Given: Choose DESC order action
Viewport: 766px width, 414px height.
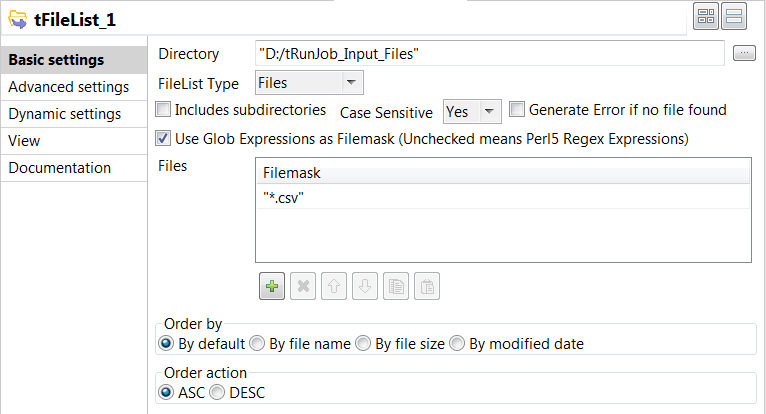Looking at the screenshot, I should [x=216, y=392].
